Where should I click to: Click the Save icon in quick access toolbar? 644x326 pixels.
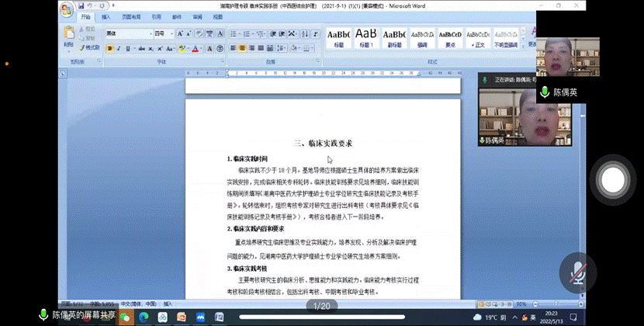(x=81, y=5)
